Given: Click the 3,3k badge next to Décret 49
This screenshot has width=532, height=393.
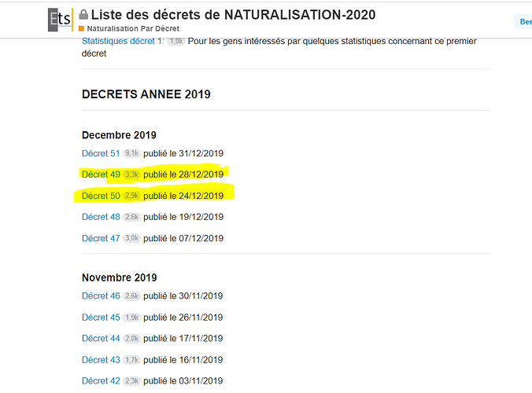Looking at the screenshot, I should (x=131, y=174).
